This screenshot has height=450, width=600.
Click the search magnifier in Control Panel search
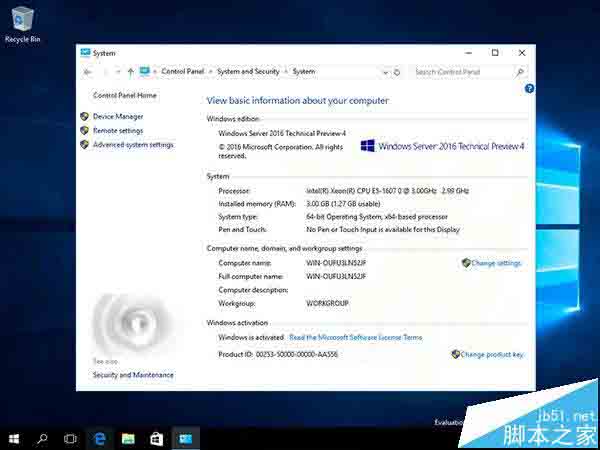click(x=519, y=72)
